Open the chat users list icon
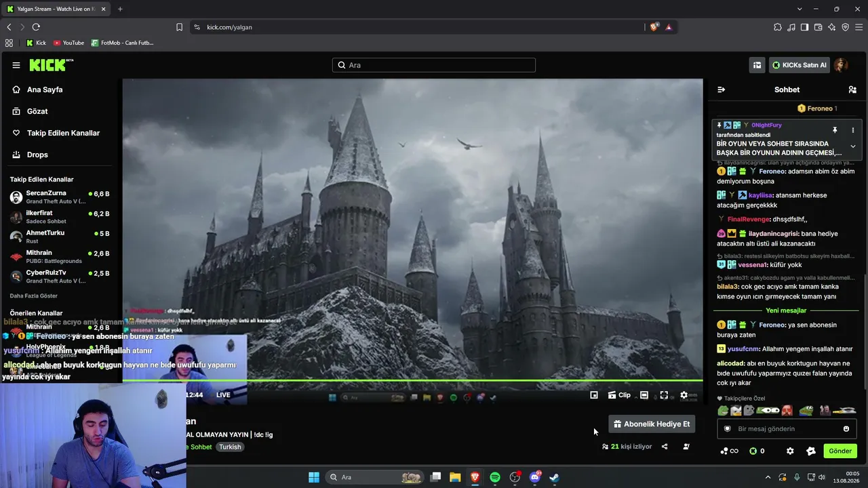 (852, 89)
